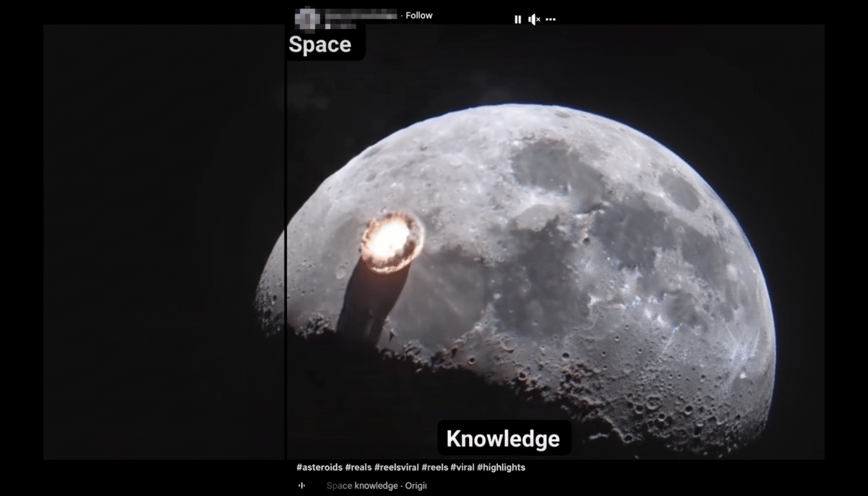The height and width of the screenshot is (496, 868).
Task: Open the poster's profile picture
Action: click(307, 18)
